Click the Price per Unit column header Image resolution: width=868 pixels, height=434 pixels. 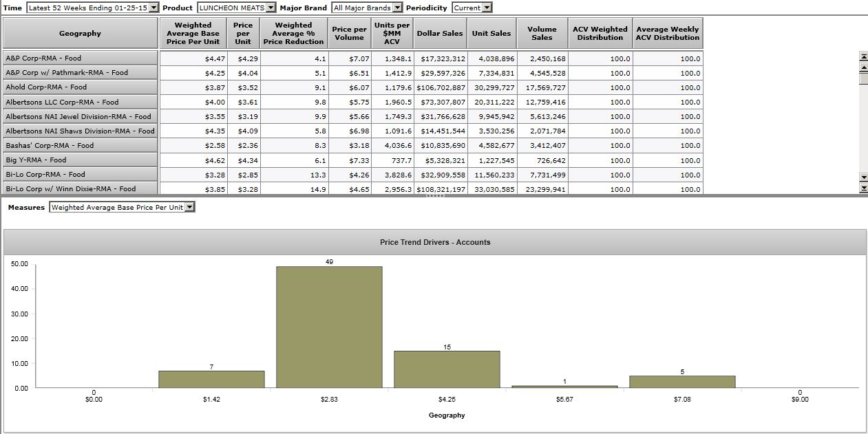click(x=243, y=34)
